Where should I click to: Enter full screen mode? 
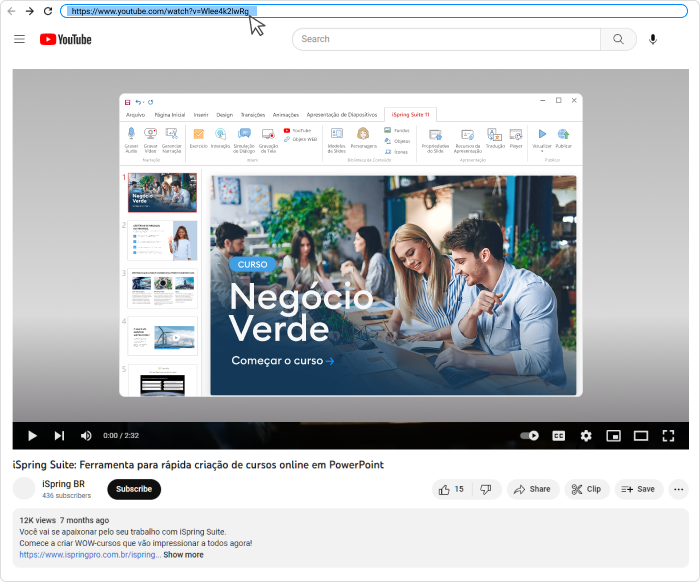(x=668, y=436)
